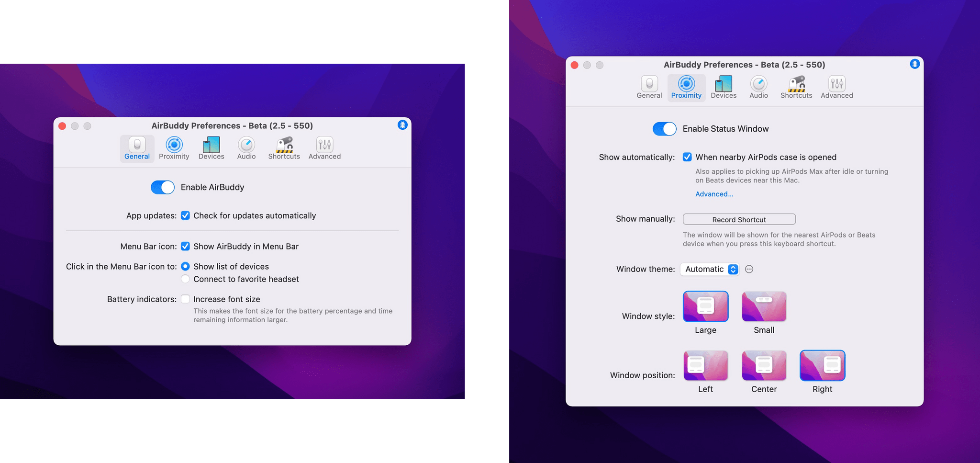The image size is (980, 463).
Task: Click the ellipsis icon beside Window theme
Action: coord(749,269)
